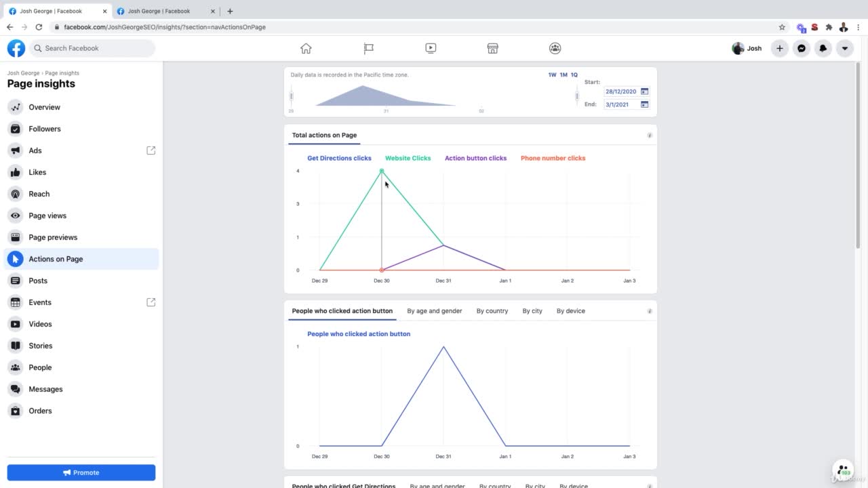Grab the left date range slider handle

coord(292,96)
